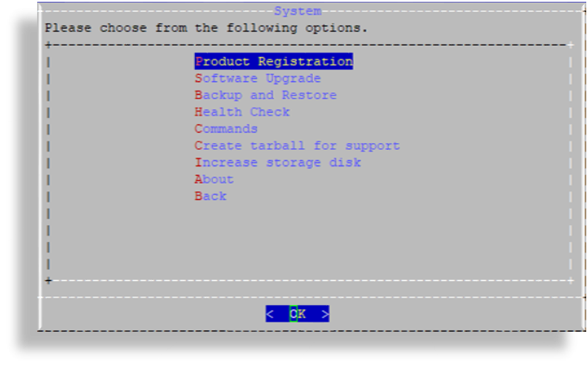
Task: Open the Backup and Restore option
Action: 266,95
